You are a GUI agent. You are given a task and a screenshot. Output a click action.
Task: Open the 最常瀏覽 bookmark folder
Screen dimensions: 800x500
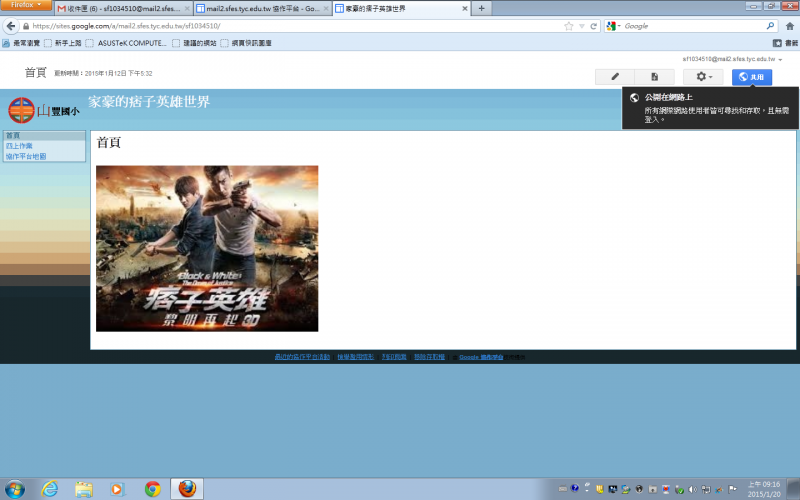point(21,43)
